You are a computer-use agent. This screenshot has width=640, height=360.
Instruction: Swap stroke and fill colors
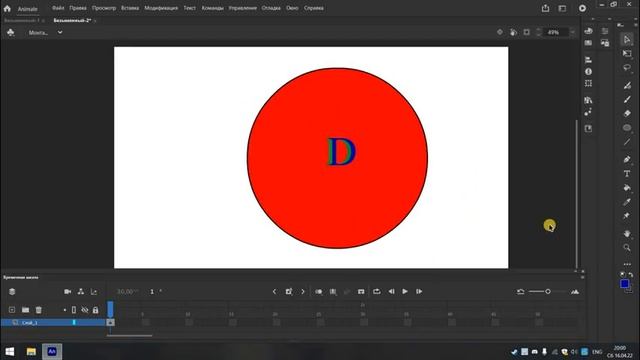coord(631,275)
